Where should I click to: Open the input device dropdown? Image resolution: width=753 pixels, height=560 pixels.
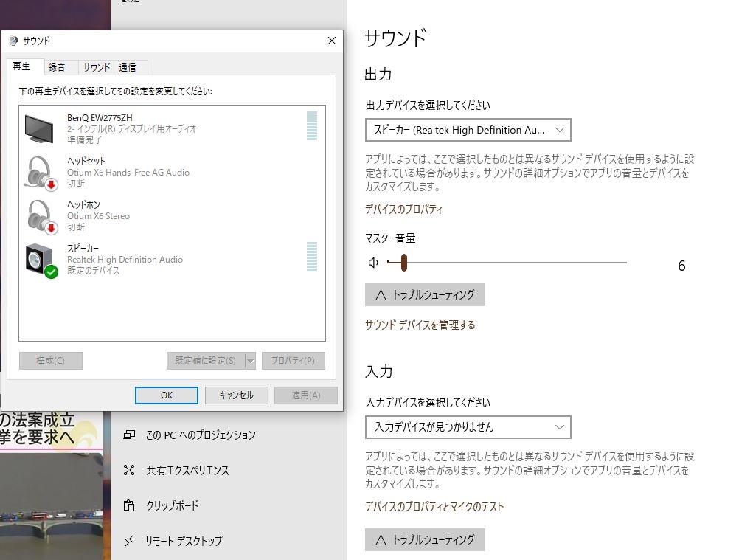pos(468,427)
